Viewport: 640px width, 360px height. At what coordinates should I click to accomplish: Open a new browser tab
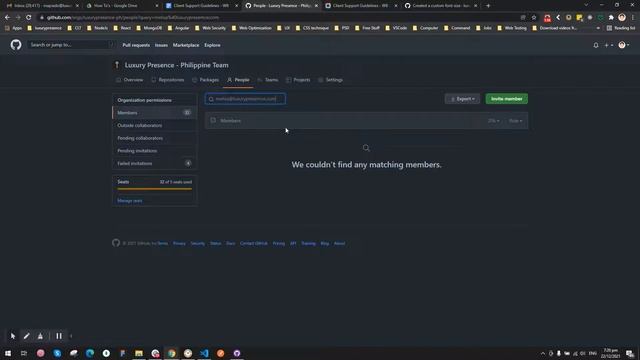(x=488, y=6)
